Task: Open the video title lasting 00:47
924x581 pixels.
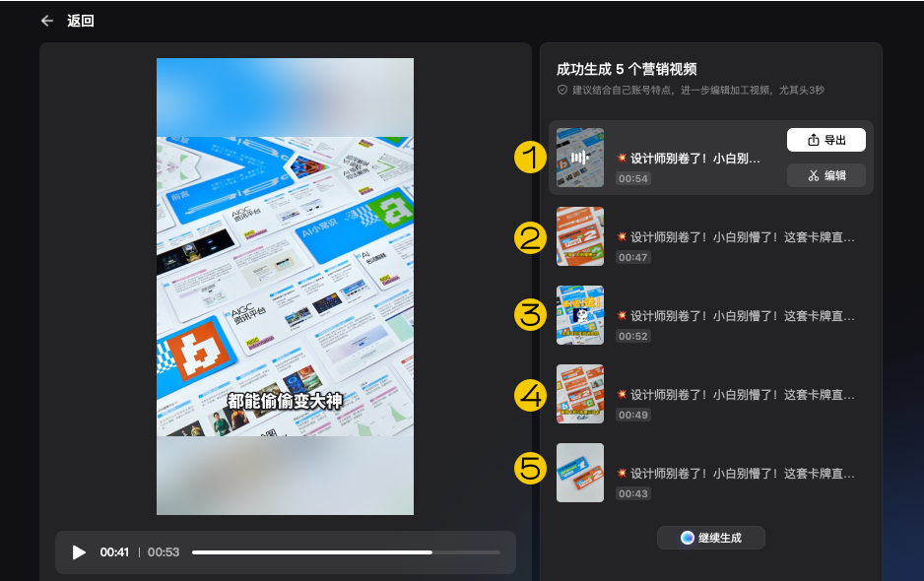Action: (736, 237)
